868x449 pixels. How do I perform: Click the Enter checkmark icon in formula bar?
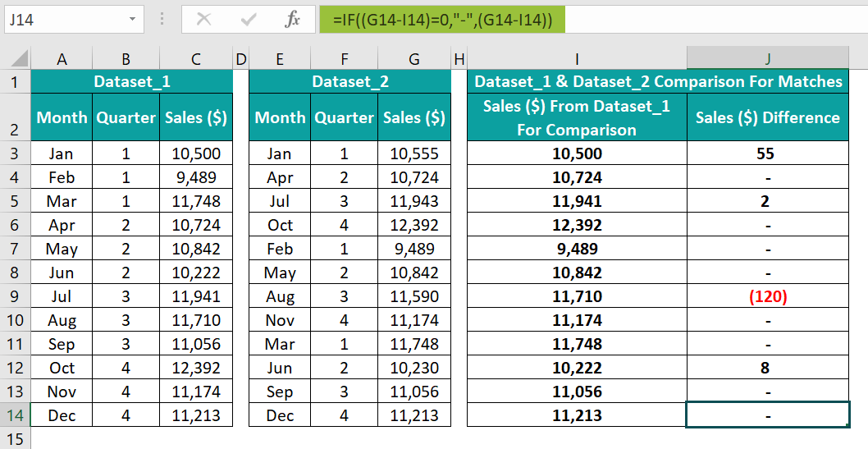249,20
